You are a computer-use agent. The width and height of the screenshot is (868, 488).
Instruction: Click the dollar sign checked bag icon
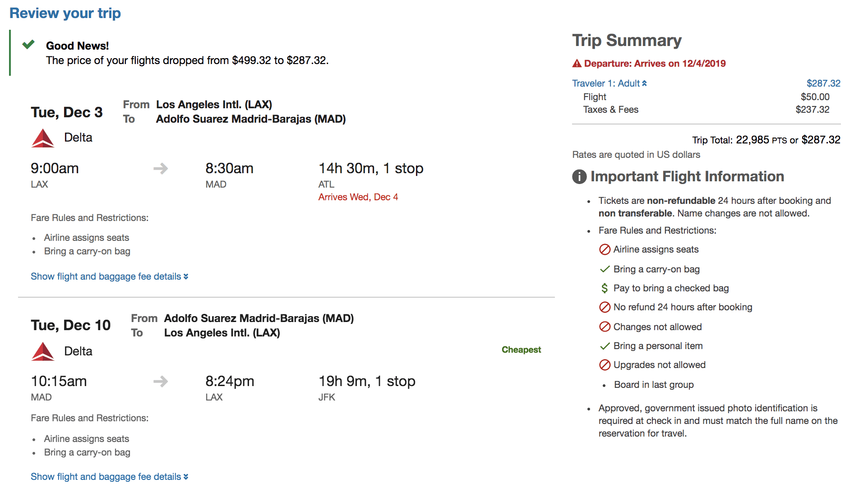[x=605, y=288]
